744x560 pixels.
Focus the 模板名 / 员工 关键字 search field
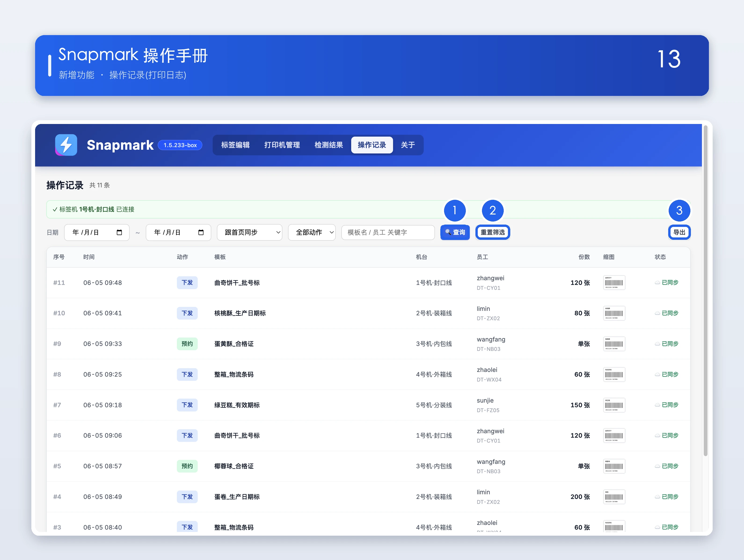388,233
